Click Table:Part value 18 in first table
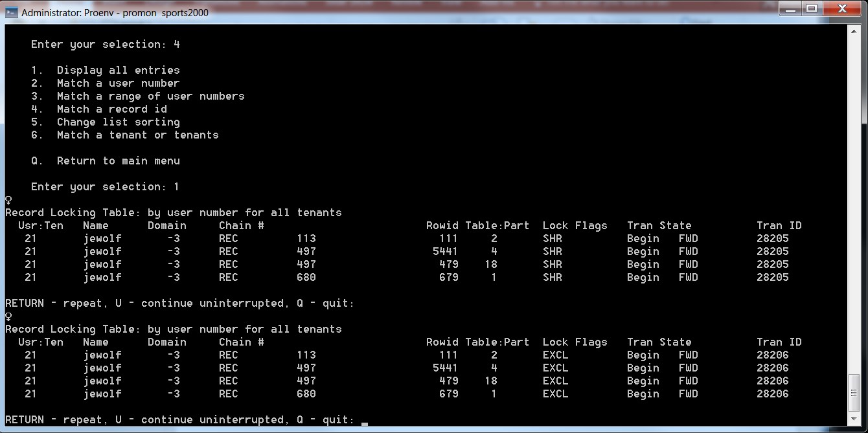Screen dimensions: 868x433 [x=491, y=264]
